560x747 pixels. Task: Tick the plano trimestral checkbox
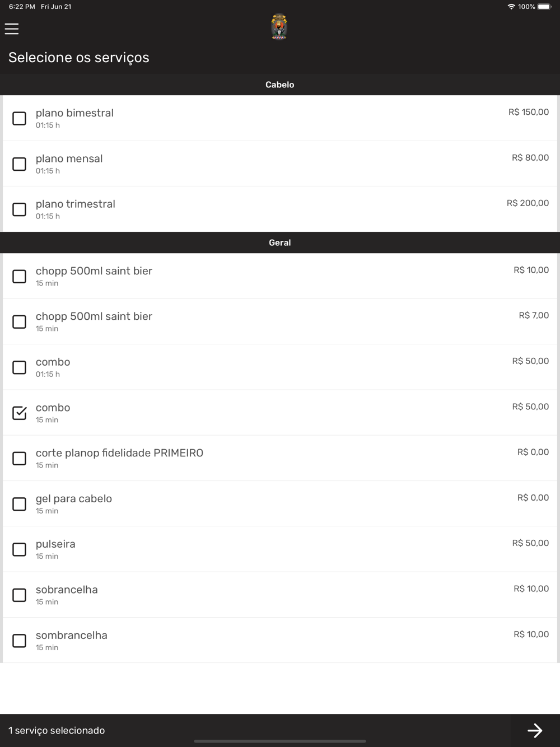(x=20, y=209)
